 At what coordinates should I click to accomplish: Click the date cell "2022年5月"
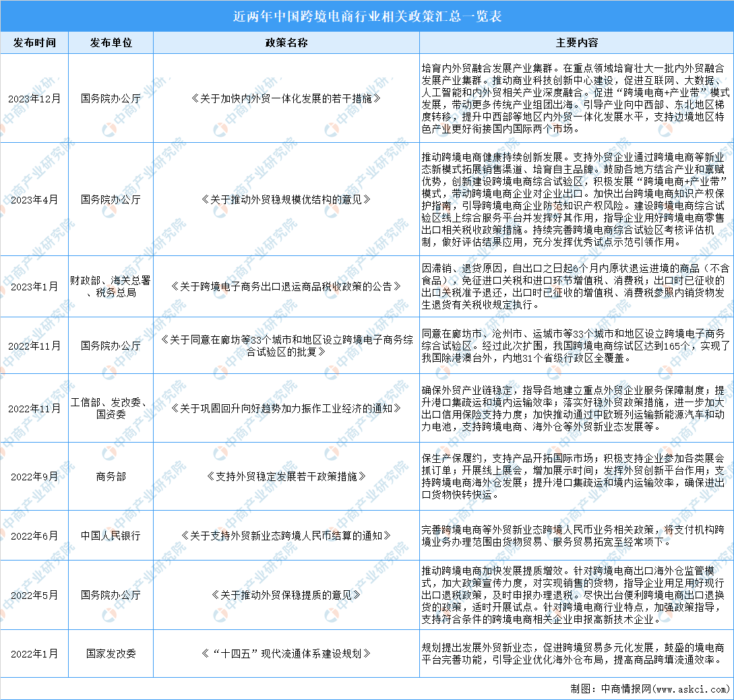[34, 595]
